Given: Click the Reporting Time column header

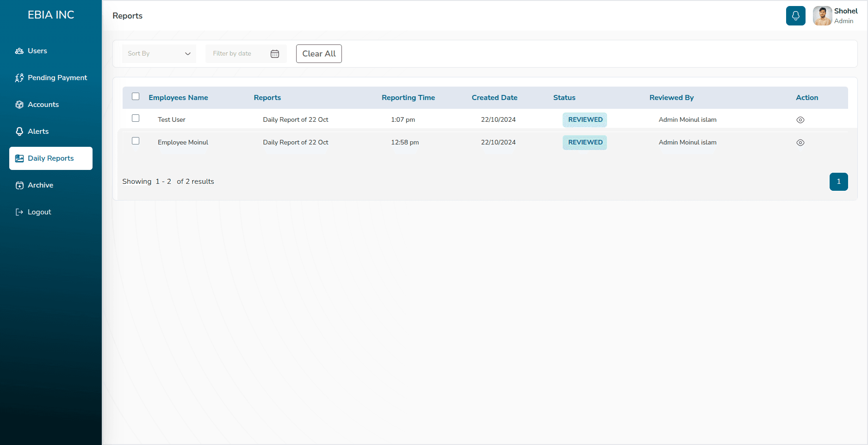Looking at the screenshot, I should tap(408, 98).
